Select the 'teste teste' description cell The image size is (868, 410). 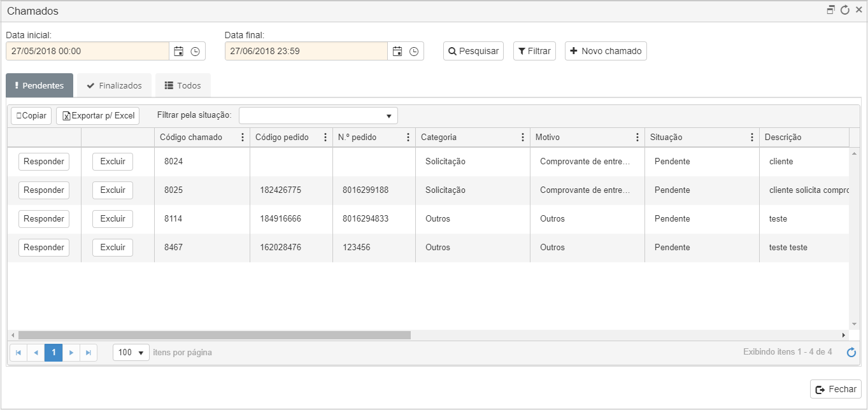tap(804, 248)
